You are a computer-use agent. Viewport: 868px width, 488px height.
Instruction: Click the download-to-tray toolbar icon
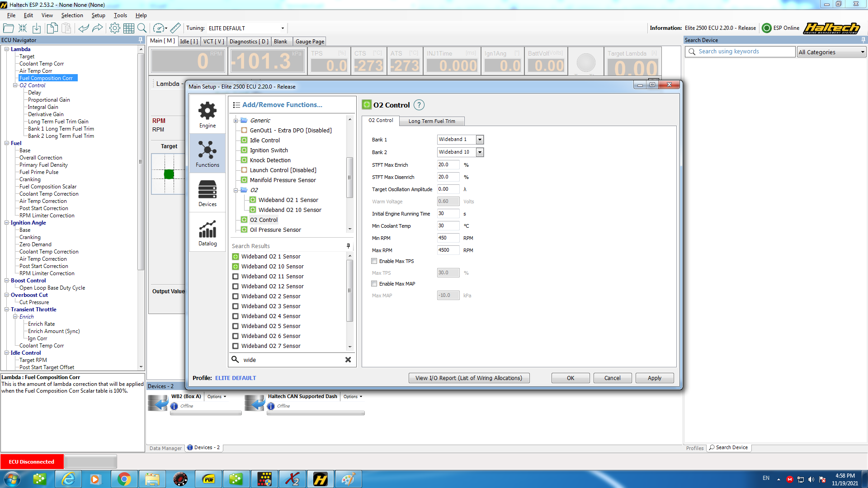click(x=37, y=28)
